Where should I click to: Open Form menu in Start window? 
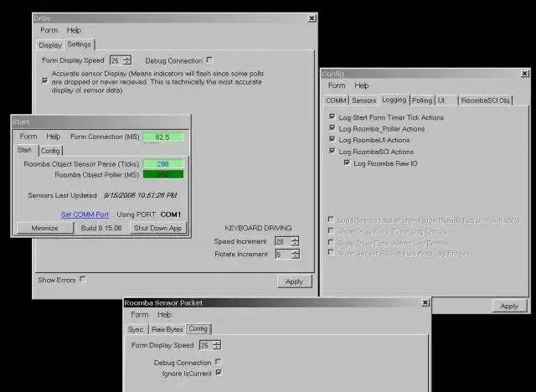tap(28, 137)
